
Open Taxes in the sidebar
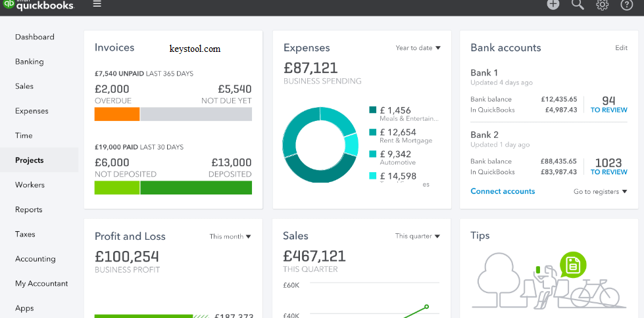coord(25,234)
